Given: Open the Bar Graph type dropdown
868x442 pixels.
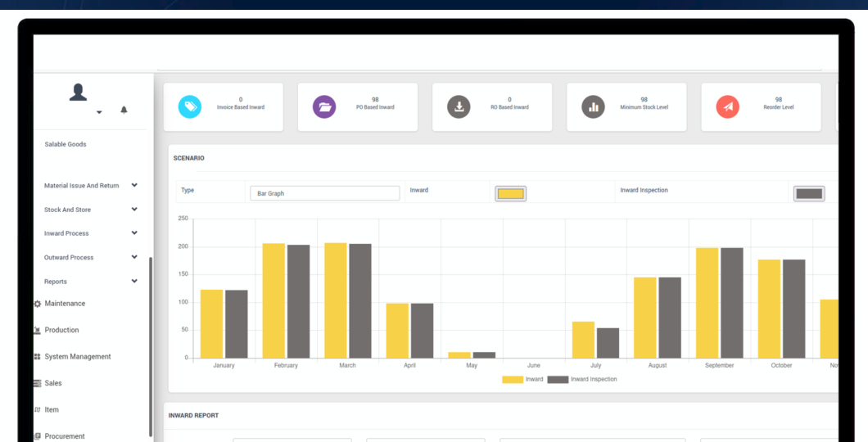Looking at the screenshot, I should tap(325, 193).
